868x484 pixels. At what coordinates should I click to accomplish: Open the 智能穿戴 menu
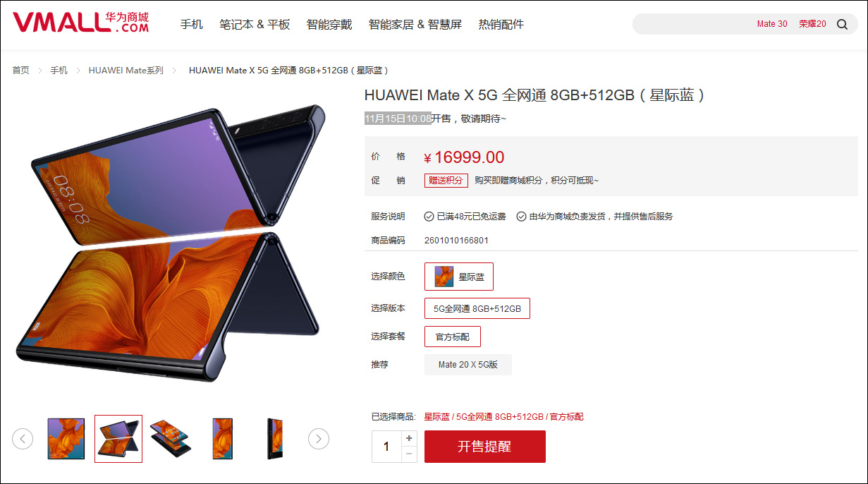(x=329, y=24)
